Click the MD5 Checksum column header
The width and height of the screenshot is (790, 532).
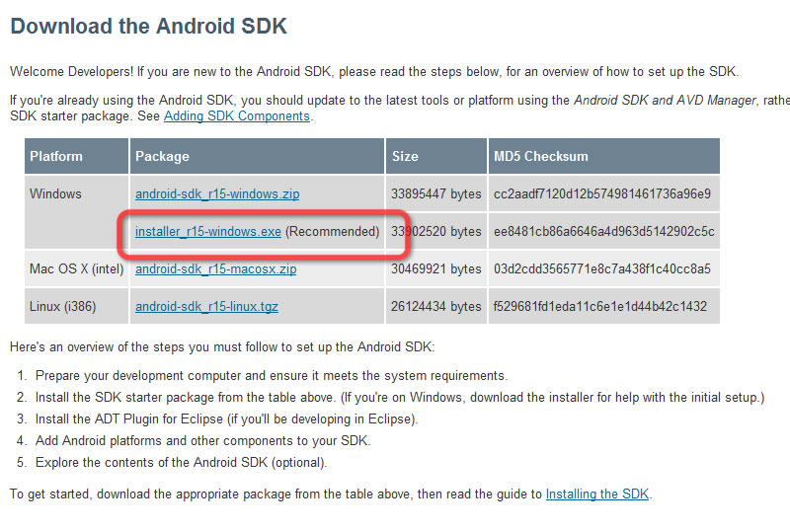coord(604,156)
